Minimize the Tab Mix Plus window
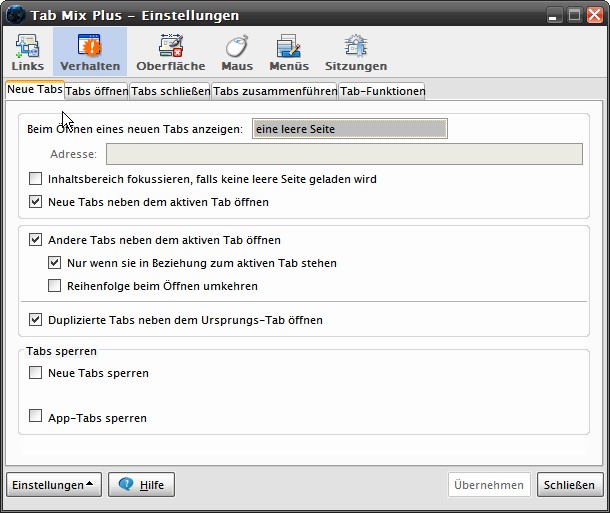610x513 pixels. click(x=554, y=15)
